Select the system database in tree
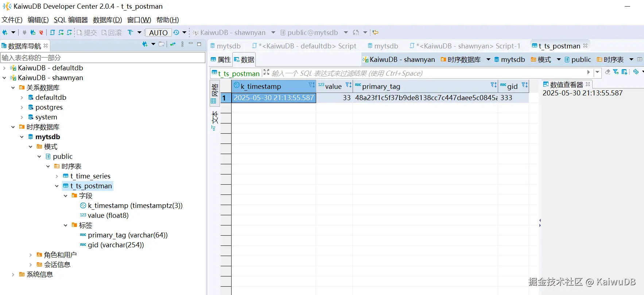 [x=46, y=117]
